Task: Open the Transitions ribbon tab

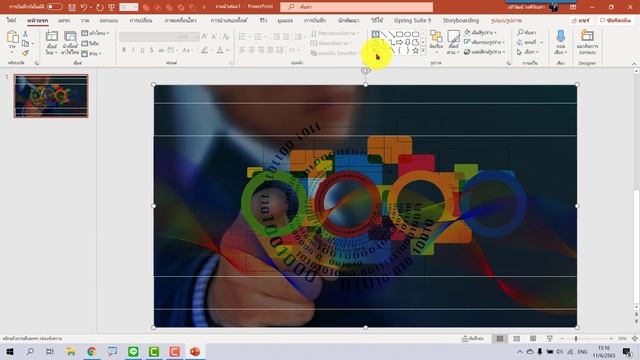Action: click(x=141, y=20)
